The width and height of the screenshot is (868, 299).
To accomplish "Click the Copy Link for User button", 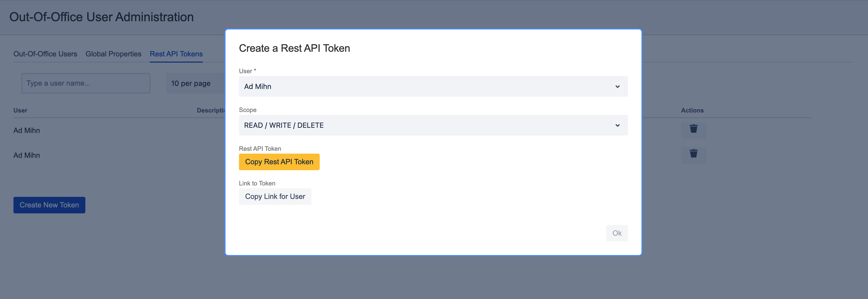I will [x=275, y=197].
